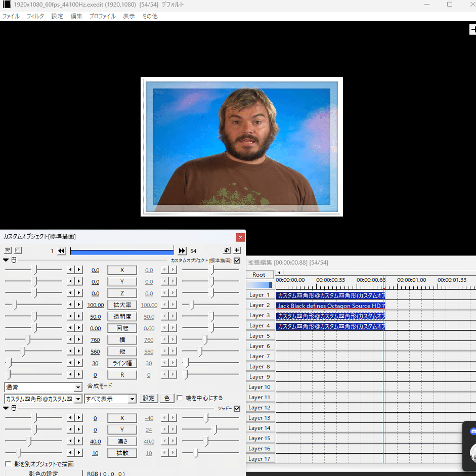Increase left 拡散 value with its right arrow
This screenshot has height=476, width=476.
click(79, 453)
